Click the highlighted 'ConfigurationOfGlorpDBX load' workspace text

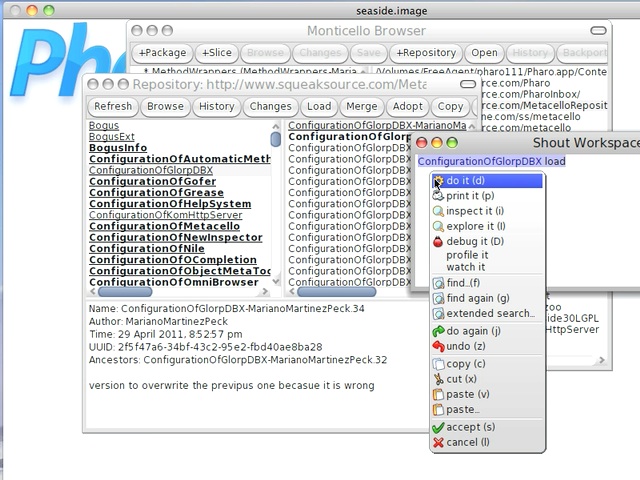point(491,162)
